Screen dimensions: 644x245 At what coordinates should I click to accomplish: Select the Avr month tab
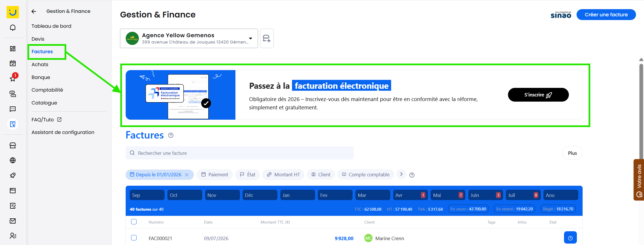(410, 195)
